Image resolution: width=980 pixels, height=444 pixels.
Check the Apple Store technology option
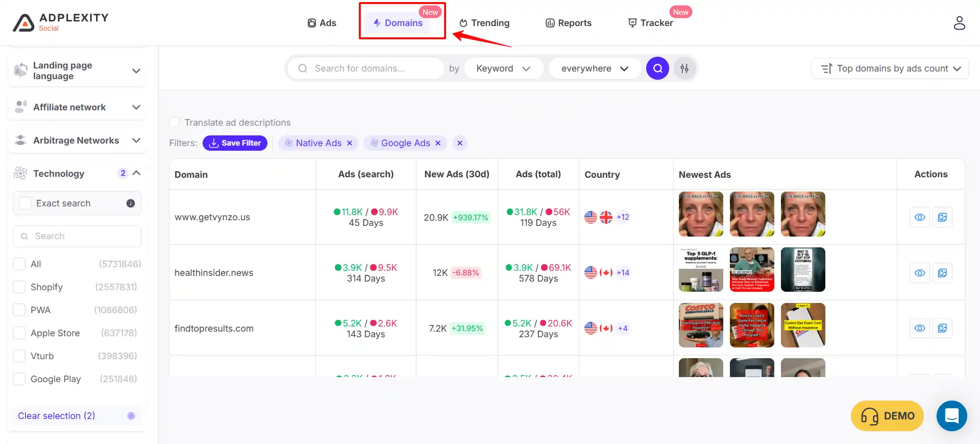click(19, 333)
